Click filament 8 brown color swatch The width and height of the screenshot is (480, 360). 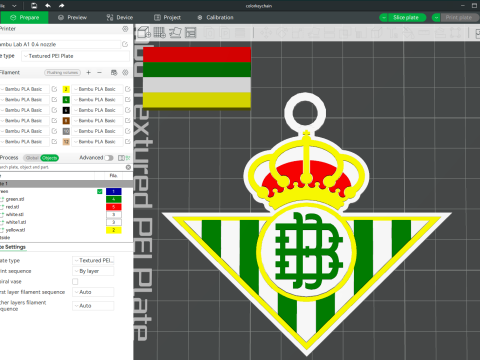pyautogui.click(x=66, y=120)
